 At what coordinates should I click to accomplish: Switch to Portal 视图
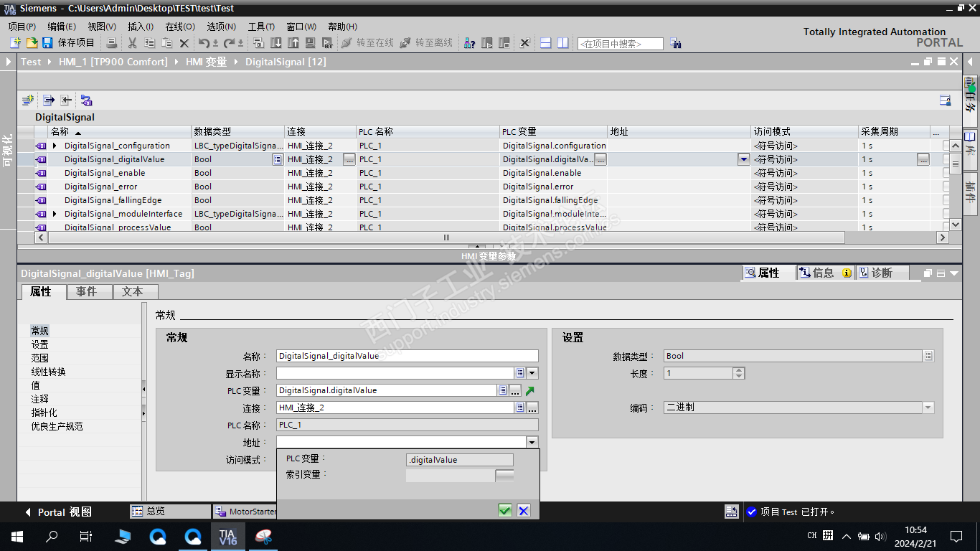pos(59,512)
